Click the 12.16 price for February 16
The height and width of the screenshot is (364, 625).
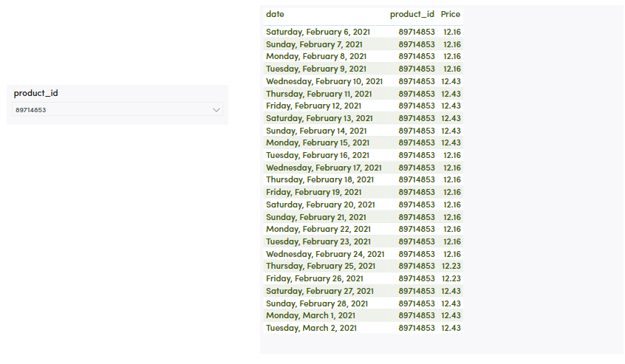point(452,155)
